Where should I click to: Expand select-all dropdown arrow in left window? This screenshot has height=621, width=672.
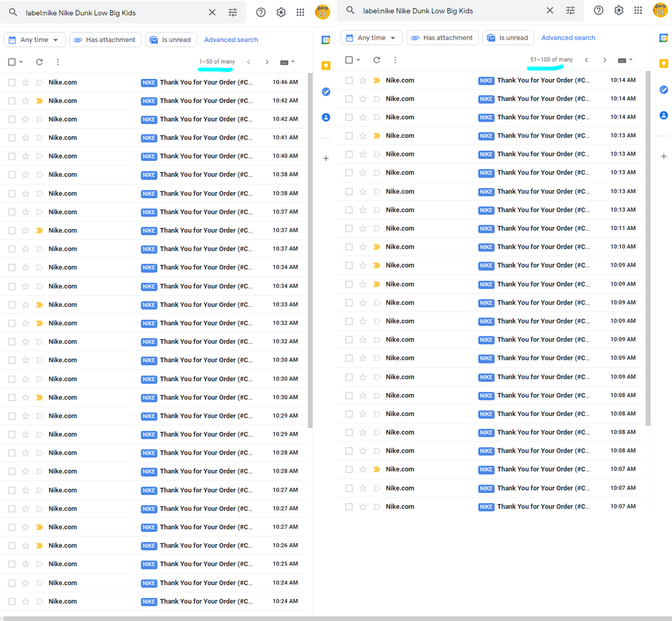(x=21, y=62)
